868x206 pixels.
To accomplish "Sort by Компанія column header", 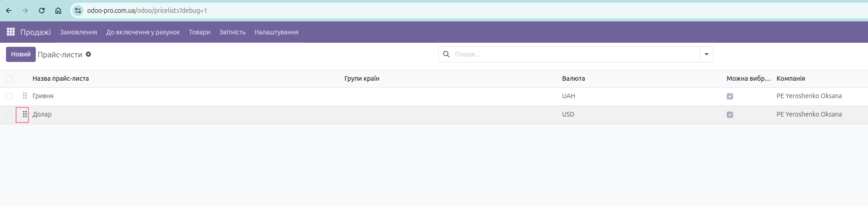I will click(790, 78).
